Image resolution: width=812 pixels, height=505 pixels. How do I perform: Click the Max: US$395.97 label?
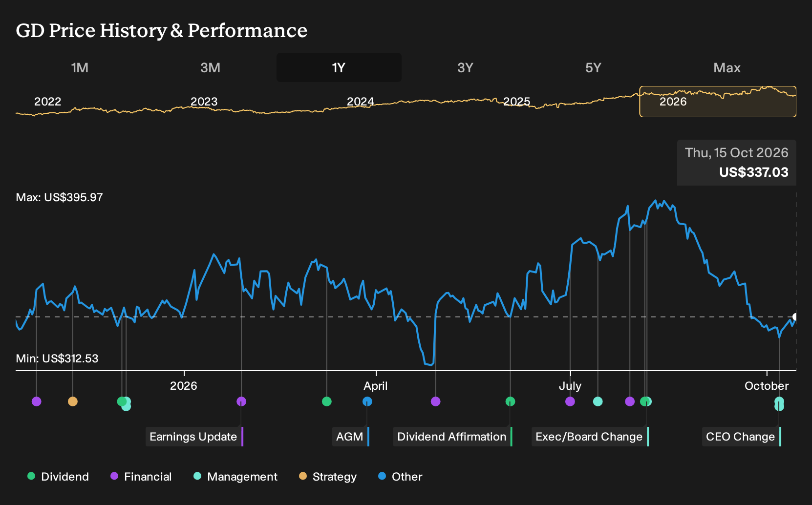[60, 197]
